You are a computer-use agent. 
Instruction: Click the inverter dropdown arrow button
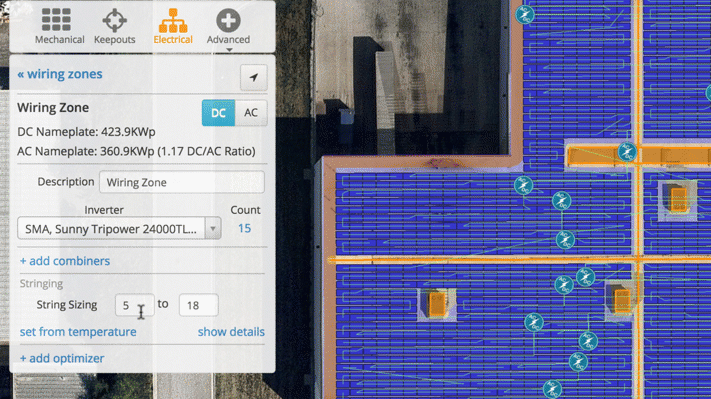[x=213, y=229]
